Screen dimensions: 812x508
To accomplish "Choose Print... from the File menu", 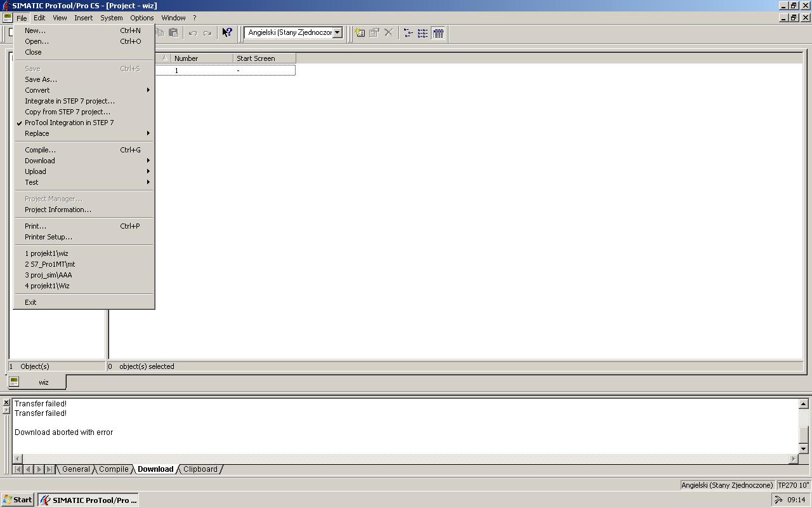I will point(84,226).
